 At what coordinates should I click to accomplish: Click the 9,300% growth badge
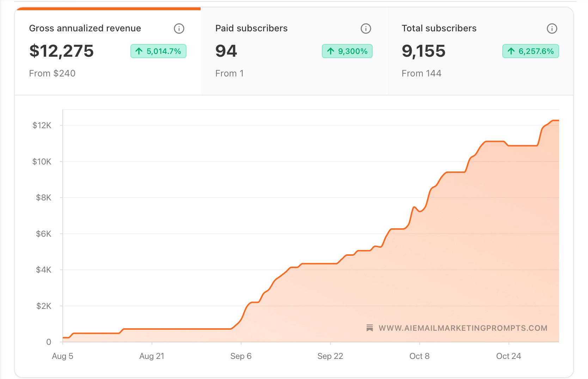click(x=347, y=51)
